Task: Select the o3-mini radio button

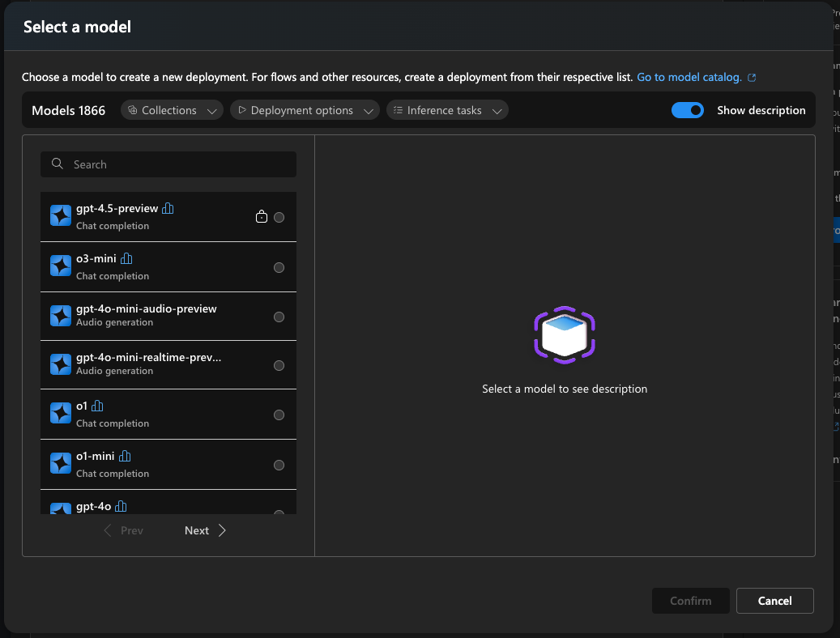Action: coord(279,267)
